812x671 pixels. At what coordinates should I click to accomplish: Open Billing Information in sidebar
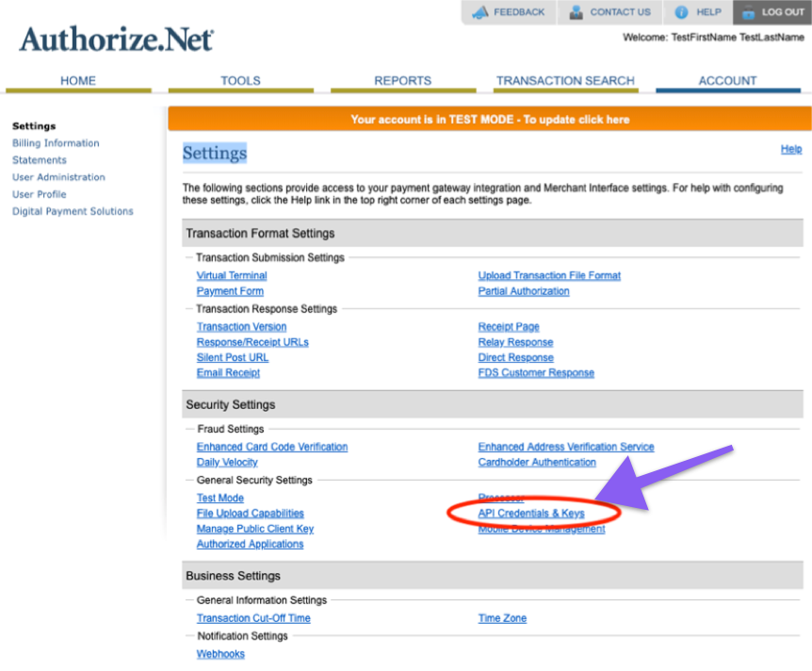click(x=56, y=143)
